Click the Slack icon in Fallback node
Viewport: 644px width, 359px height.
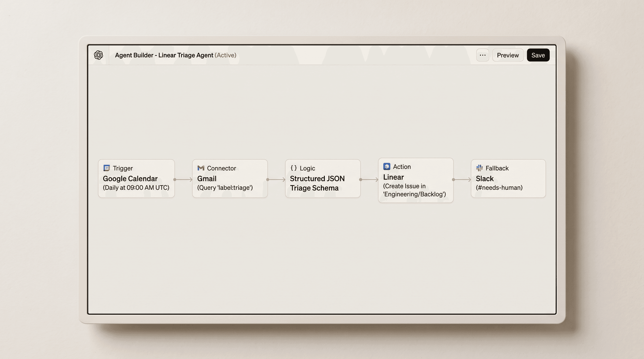479,168
